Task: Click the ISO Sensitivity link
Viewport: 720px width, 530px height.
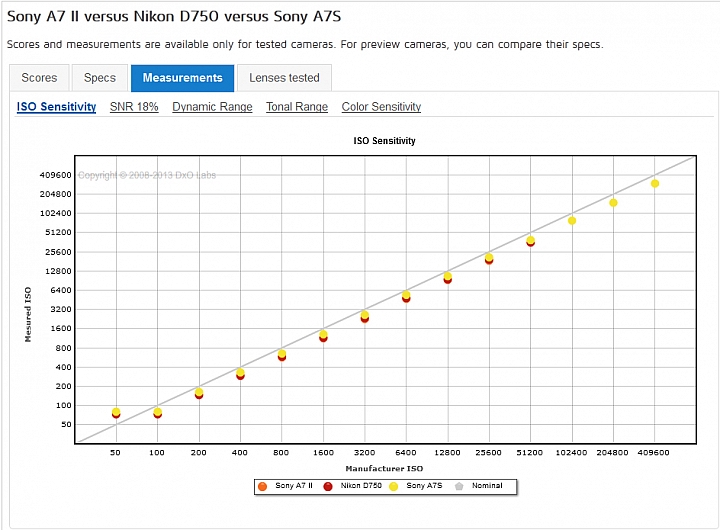Action: [56, 107]
